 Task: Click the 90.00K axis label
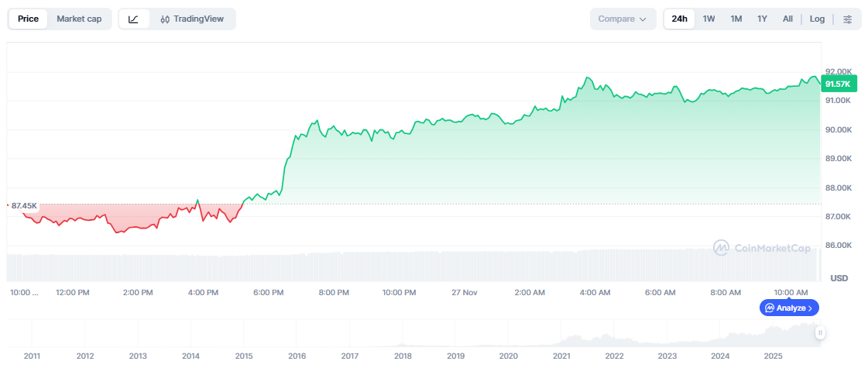tap(838, 130)
